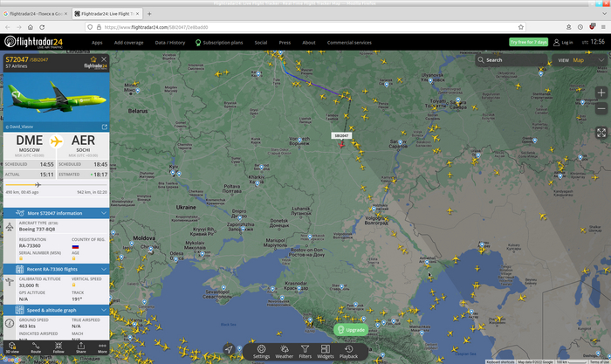Open the 3D view of flight
This screenshot has width=611, height=364.
pyautogui.click(x=12, y=347)
